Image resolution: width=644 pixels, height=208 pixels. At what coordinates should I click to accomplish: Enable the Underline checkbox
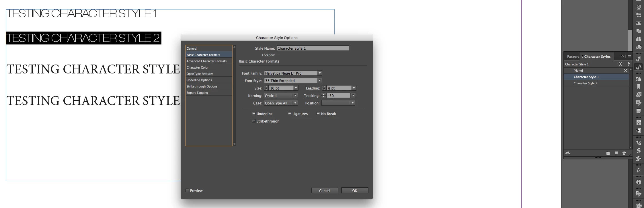click(253, 114)
